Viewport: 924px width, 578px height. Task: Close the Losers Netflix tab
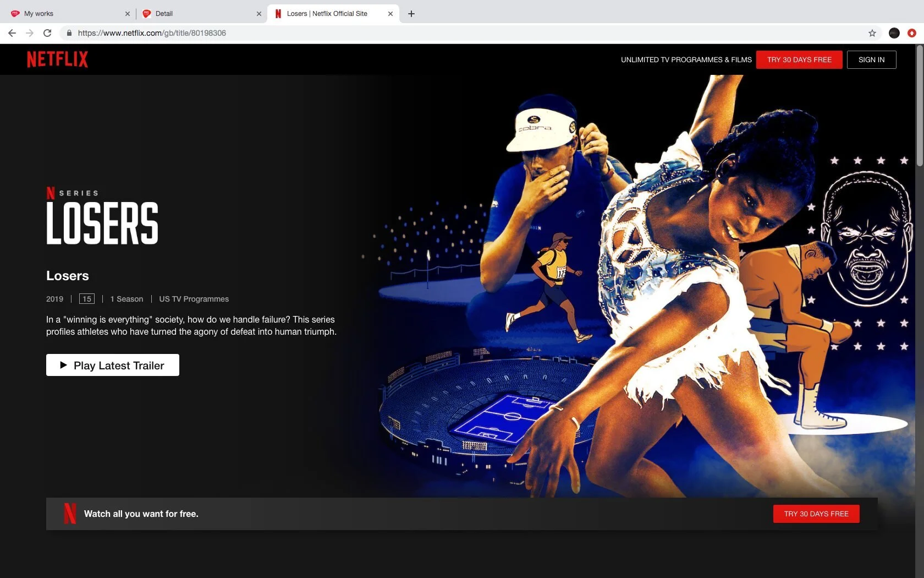click(391, 14)
